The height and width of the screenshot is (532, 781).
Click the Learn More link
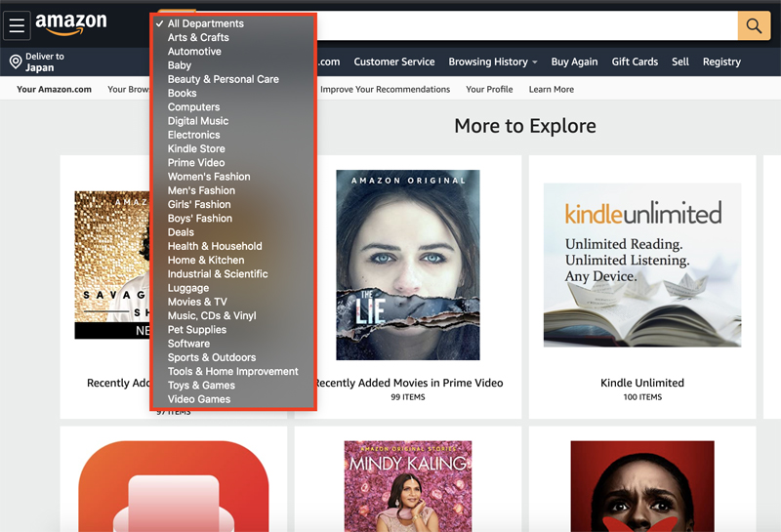click(552, 90)
